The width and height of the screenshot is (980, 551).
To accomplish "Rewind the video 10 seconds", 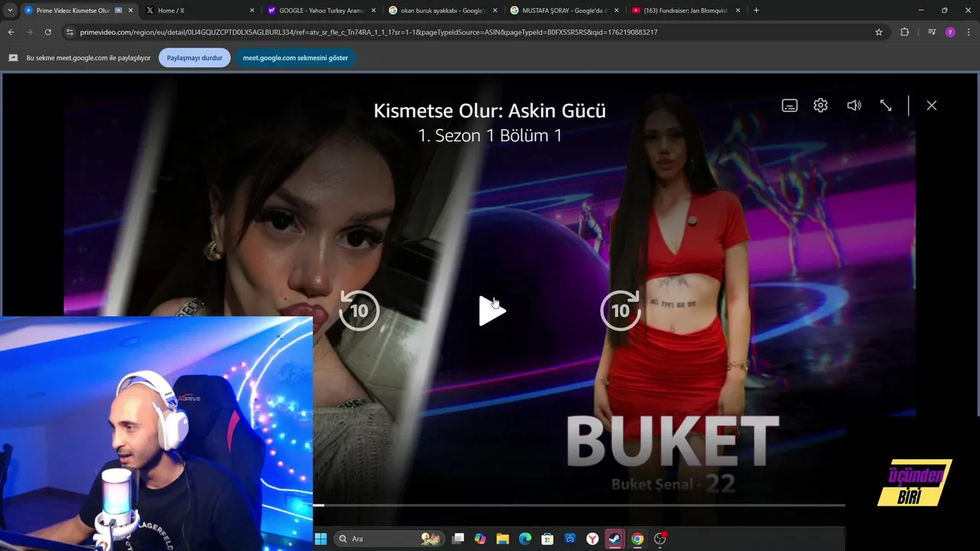I will click(x=359, y=311).
